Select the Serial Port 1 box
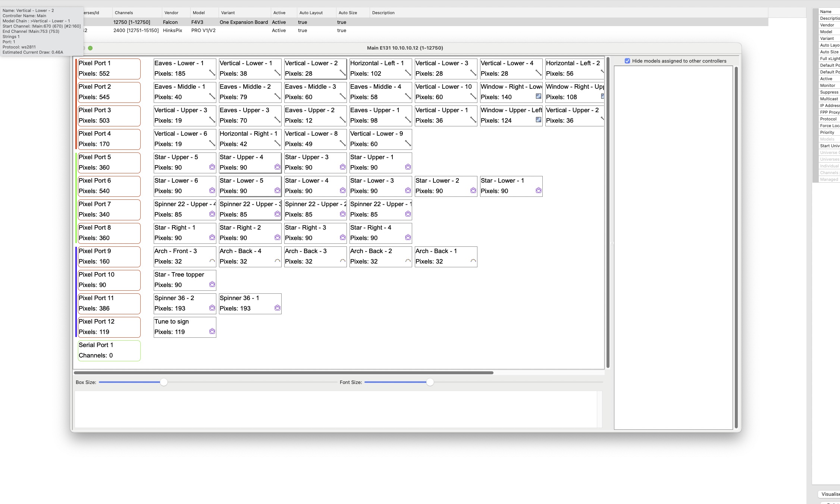Image resolution: width=840 pixels, height=504 pixels. tap(109, 350)
